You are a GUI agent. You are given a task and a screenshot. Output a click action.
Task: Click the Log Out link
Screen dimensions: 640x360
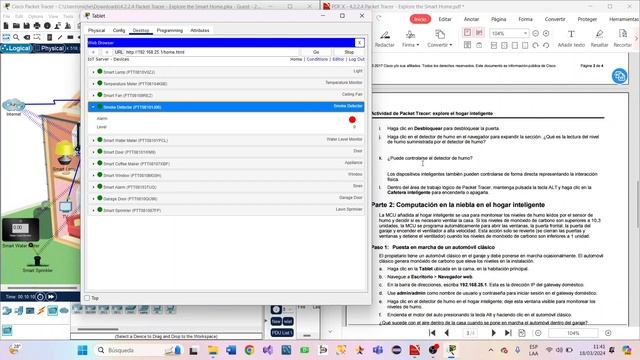[356, 59]
